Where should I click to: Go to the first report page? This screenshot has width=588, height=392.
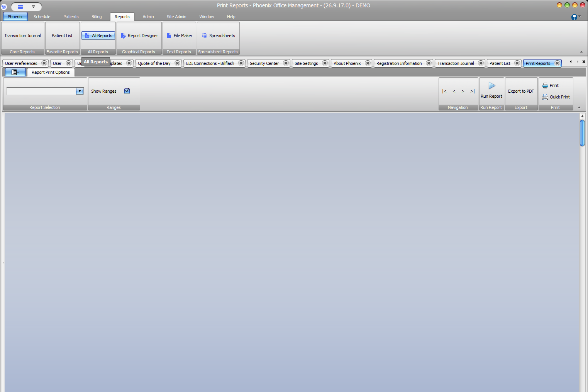pyautogui.click(x=444, y=92)
